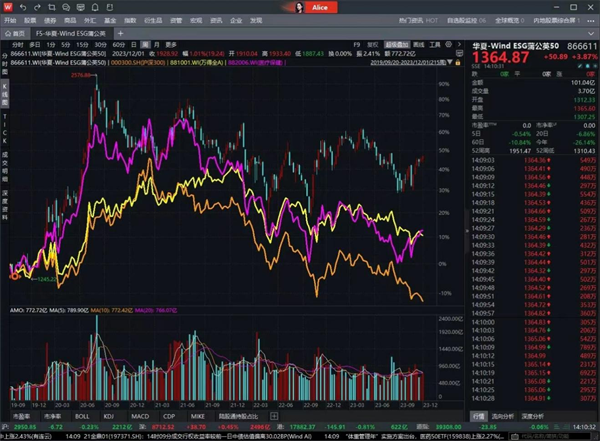Click the Alice assistant avatar
Viewport: 600px width, 441px height.
[x=299, y=7]
